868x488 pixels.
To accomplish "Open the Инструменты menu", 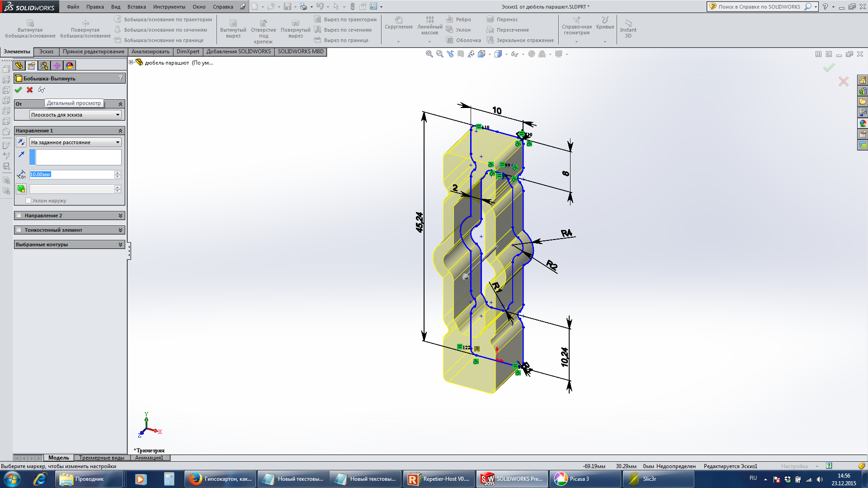I will click(169, 7).
